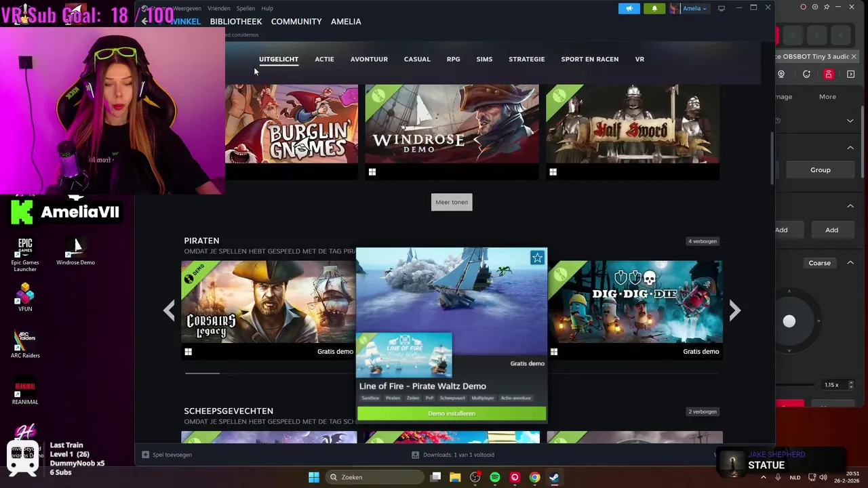Collapse the OBSBOT Group section chevron

850,147
